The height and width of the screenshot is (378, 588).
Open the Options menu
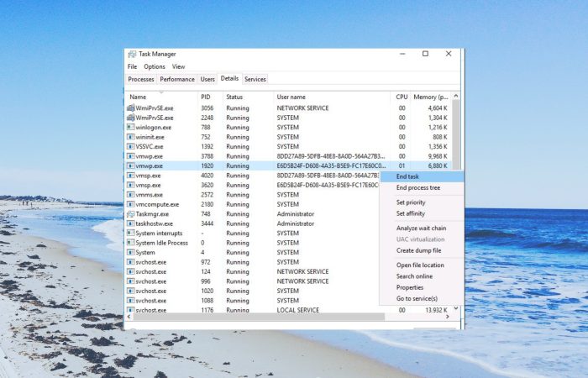(x=155, y=66)
